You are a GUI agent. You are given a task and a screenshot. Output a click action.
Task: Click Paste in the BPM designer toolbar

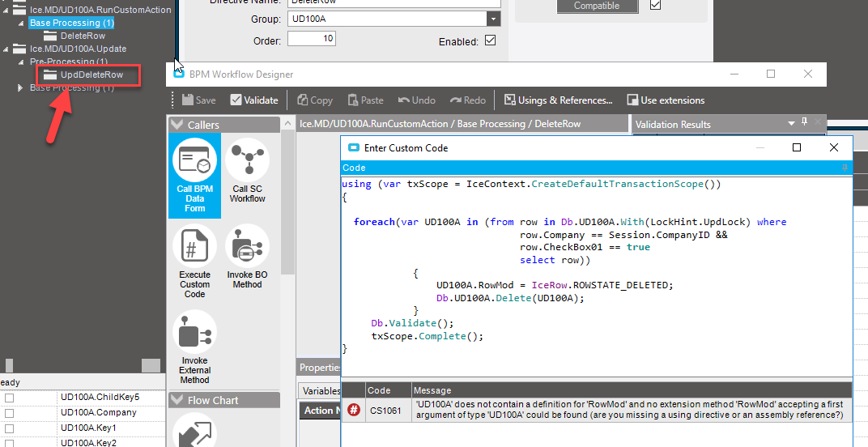(x=365, y=100)
